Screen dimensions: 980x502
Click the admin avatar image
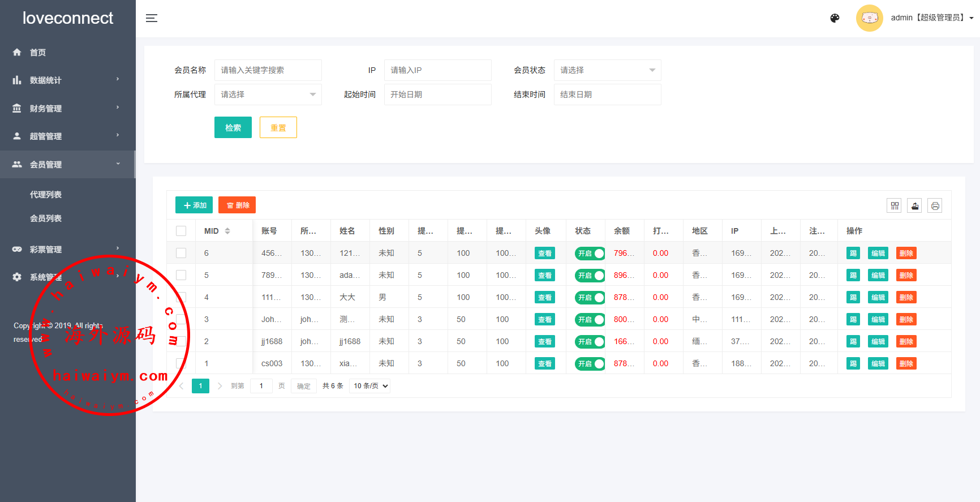pyautogui.click(x=869, y=18)
